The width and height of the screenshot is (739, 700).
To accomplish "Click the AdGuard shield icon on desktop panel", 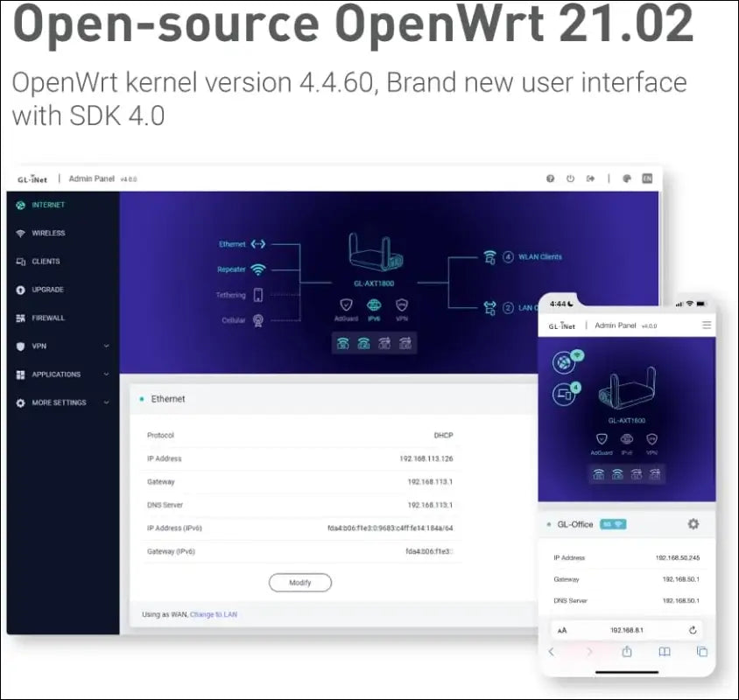I will point(346,305).
